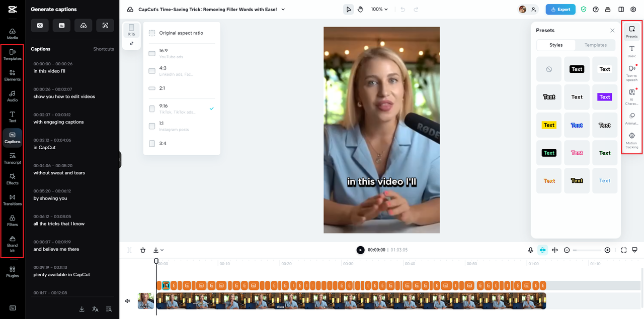Adjust the timeline zoom slider
The width and height of the screenshot is (644, 319).
point(587,250)
